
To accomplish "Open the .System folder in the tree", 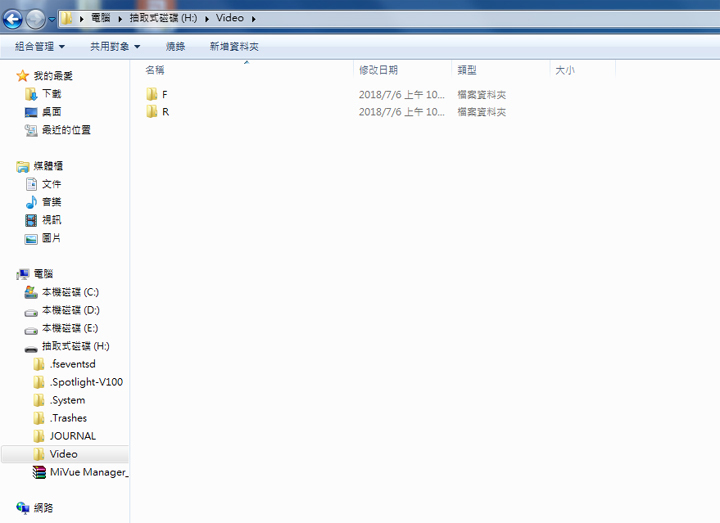I will pos(68,400).
